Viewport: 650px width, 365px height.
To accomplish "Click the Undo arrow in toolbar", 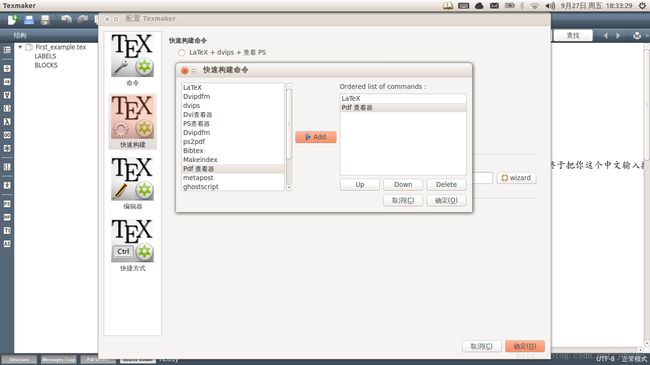I will (x=66, y=19).
